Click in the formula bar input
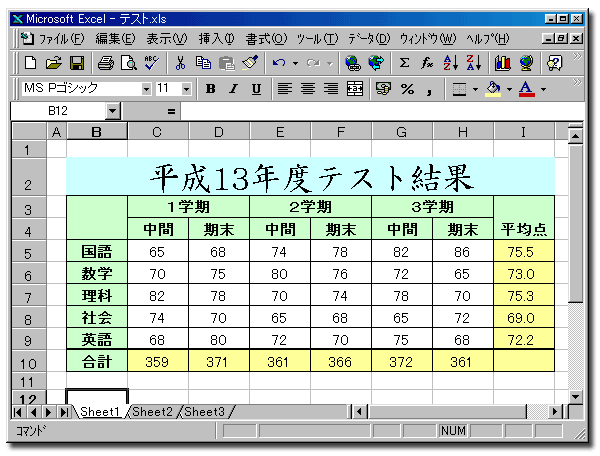The width and height of the screenshot is (600, 456). click(x=382, y=111)
